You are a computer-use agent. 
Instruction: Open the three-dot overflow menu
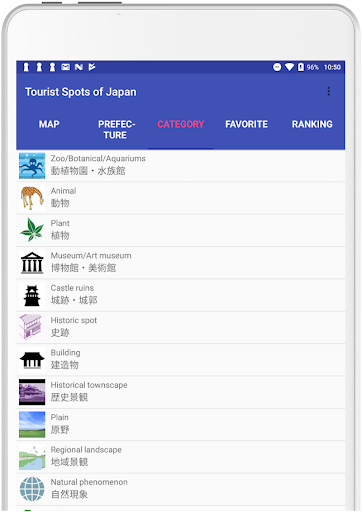point(329,91)
